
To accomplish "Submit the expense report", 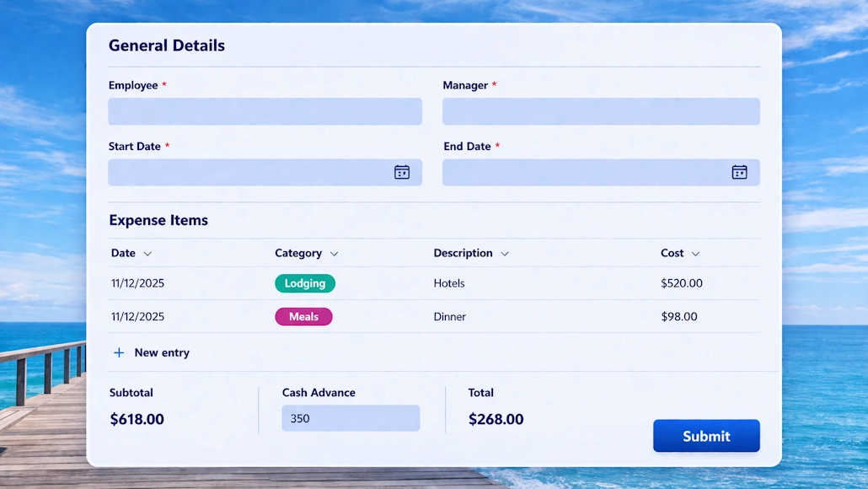I will point(706,436).
